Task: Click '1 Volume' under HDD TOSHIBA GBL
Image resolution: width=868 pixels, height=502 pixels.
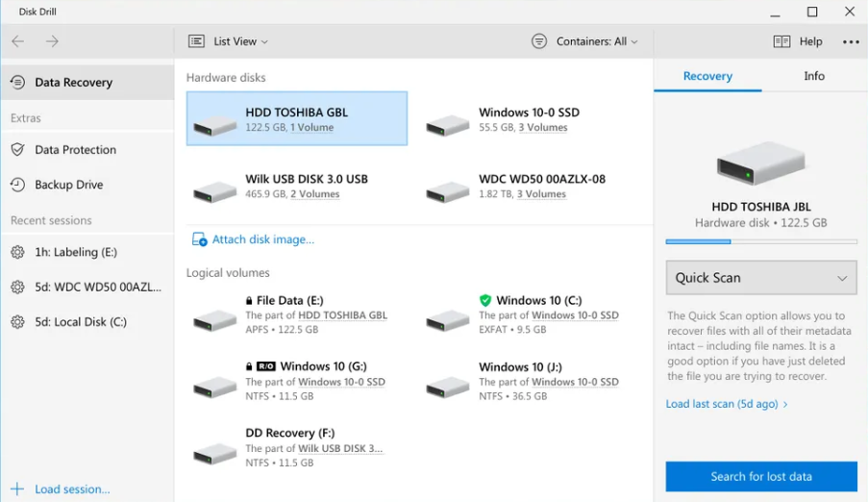Action: pyautogui.click(x=312, y=128)
